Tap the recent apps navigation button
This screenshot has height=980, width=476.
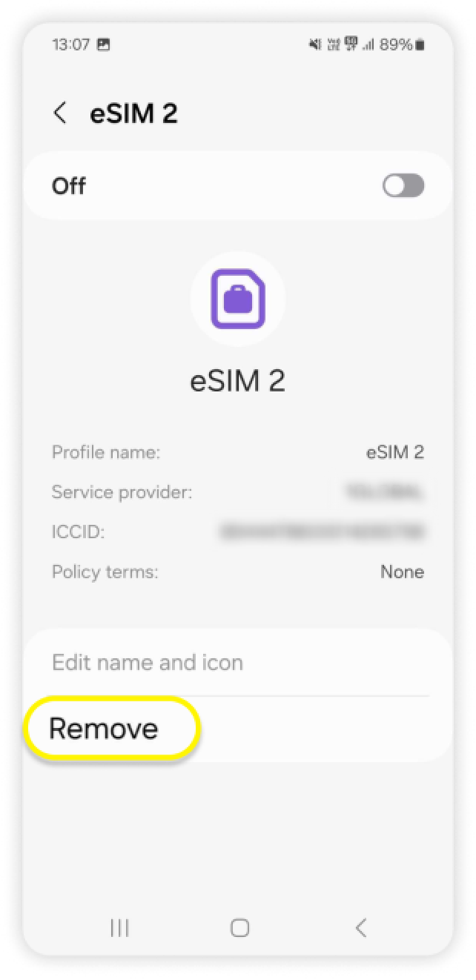(x=119, y=927)
